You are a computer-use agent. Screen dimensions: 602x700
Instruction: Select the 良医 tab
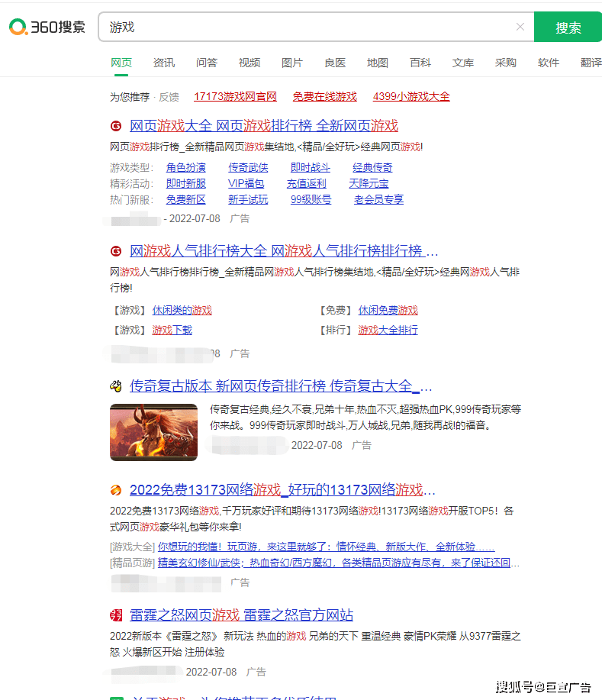point(335,63)
